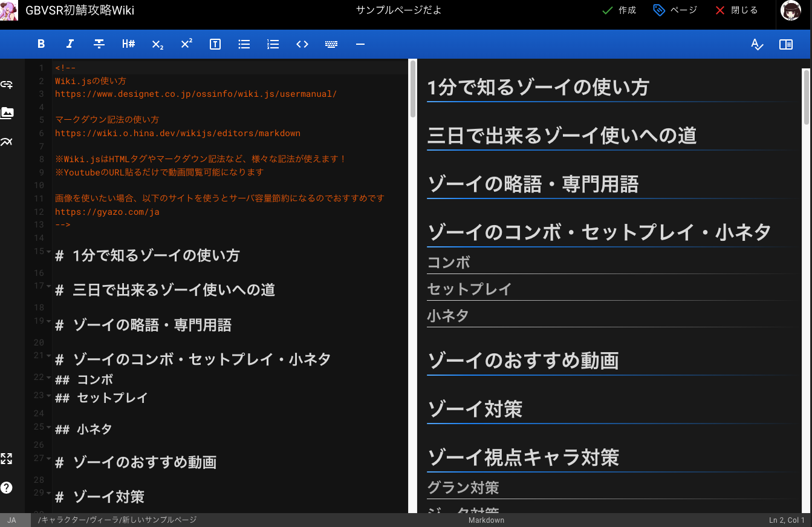This screenshot has width=812, height=527.
Task: Click preview subheading セットプレイ
Action: pos(469,289)
